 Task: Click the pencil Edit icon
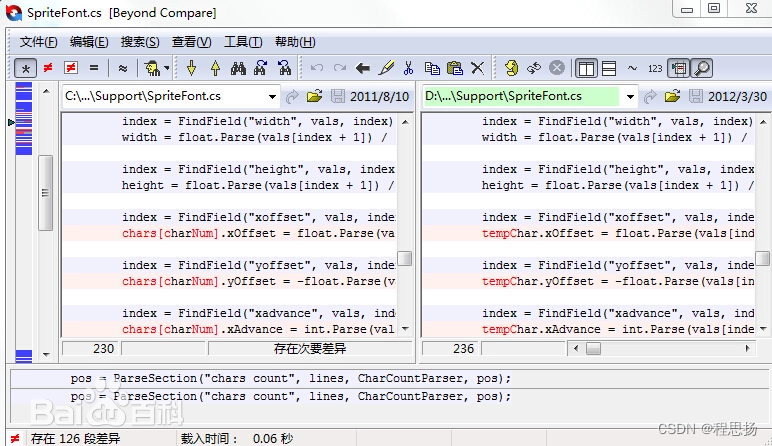click(386, 68)
